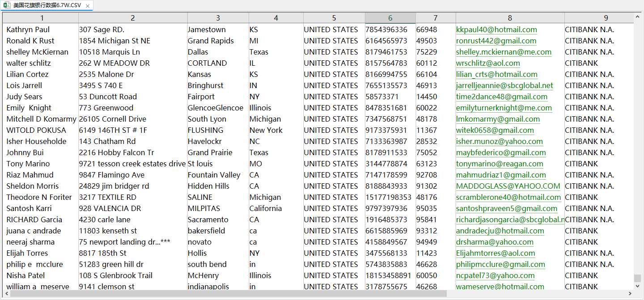This screenshot has width=644, height=300.
Task: Open email link jarrelljeannie@sbcglobal.net
Action: click(504, 85)
